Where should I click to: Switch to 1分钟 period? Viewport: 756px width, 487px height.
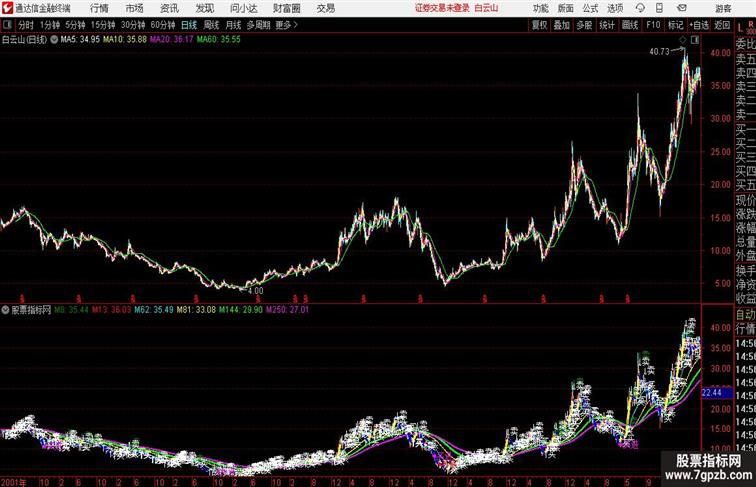click(x=50, y=25)
